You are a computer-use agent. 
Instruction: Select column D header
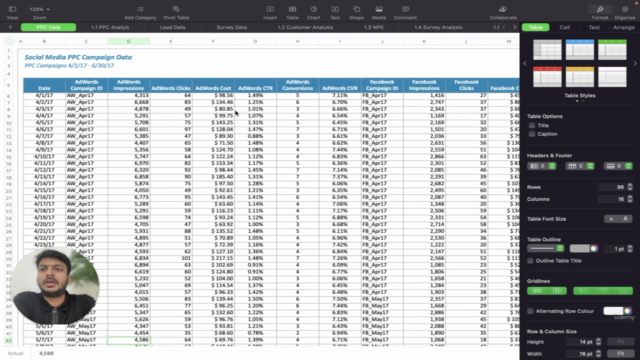click(x=129, y=41)
